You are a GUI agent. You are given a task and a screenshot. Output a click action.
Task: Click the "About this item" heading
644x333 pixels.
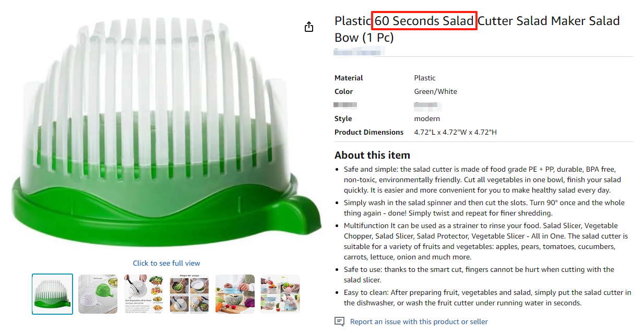pyautogui.click(x=372, y=155)
